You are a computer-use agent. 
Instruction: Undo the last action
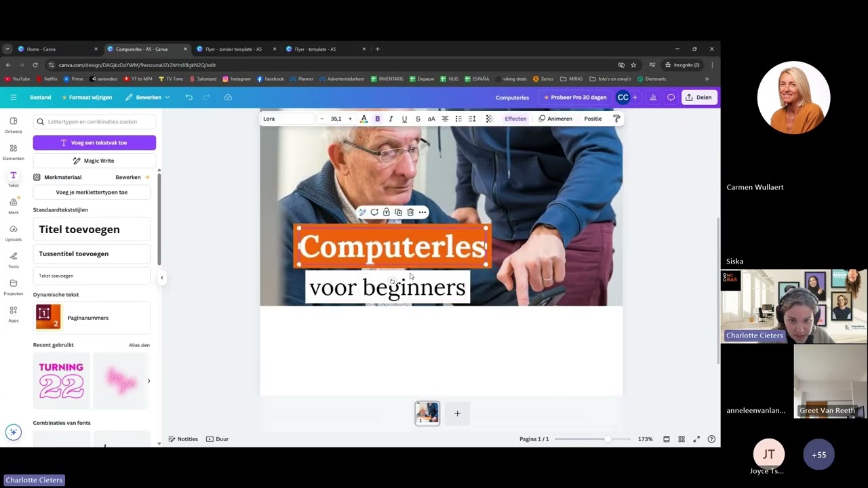pos(189,98)
